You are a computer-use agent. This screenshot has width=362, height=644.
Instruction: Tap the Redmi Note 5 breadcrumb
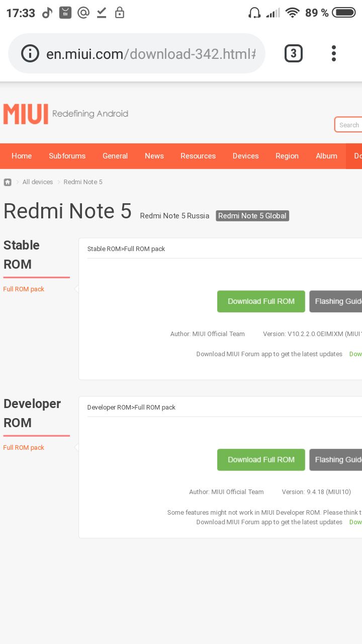pyautogui.click(x=83, y=182)
